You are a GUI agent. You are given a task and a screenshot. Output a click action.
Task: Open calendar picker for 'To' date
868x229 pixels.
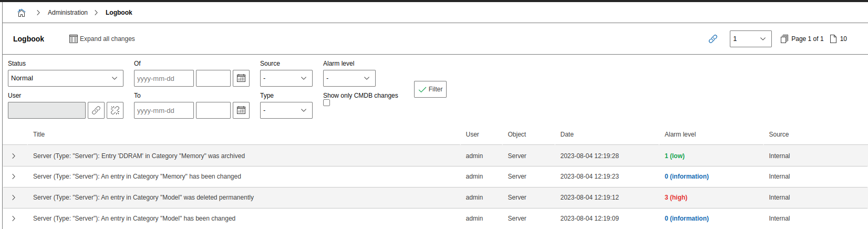[x=241, y=110]
